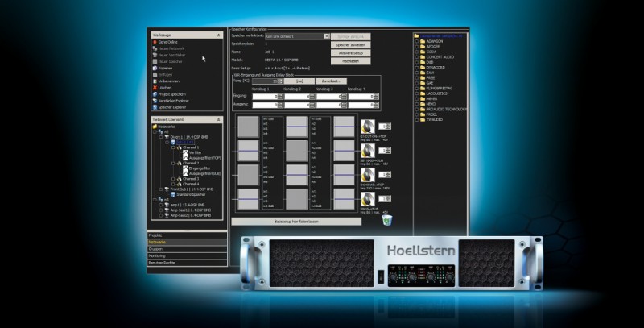Click Basissetup hier fallen lassen bar
This screenshot has height=328, width=644.
(296, 222)
